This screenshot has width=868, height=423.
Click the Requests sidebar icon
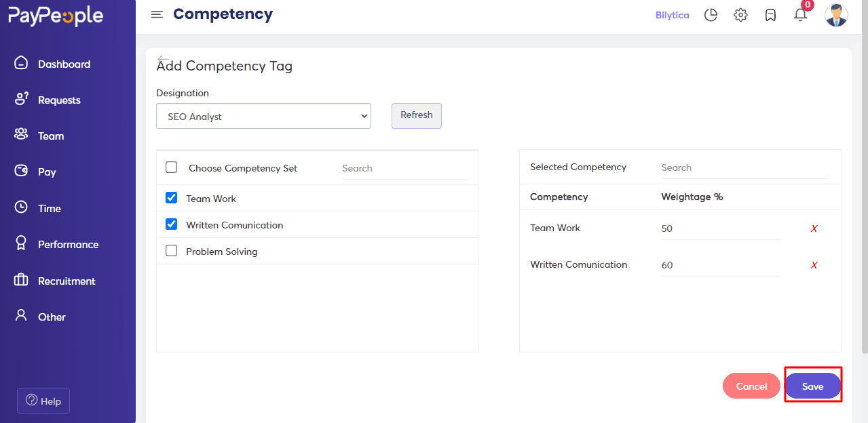tap(21, 99)
